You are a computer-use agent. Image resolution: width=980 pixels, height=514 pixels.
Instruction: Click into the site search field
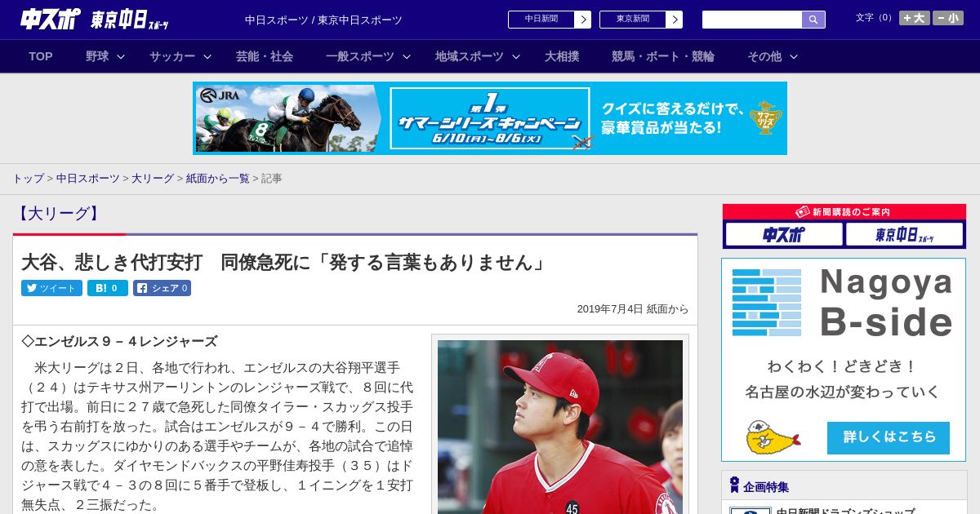[x=752, y=20]
